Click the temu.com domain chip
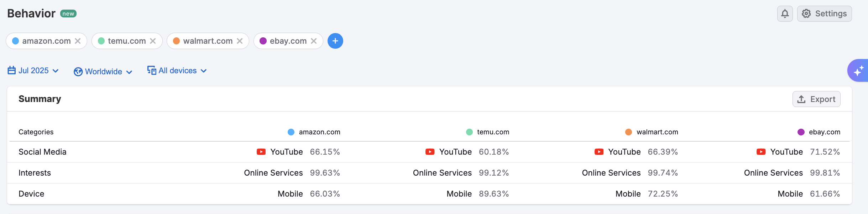This screenshot has height=214, width=868. point(126,41)
